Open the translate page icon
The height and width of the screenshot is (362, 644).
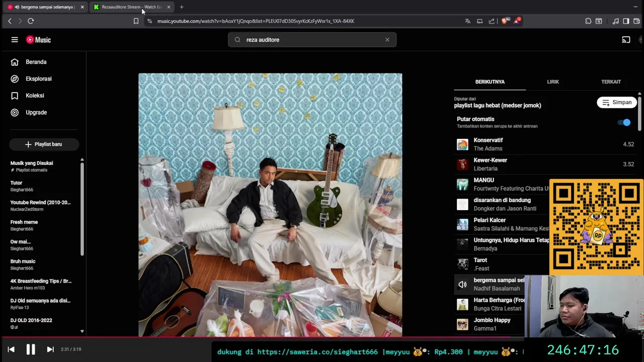click(x=467, y=21)
